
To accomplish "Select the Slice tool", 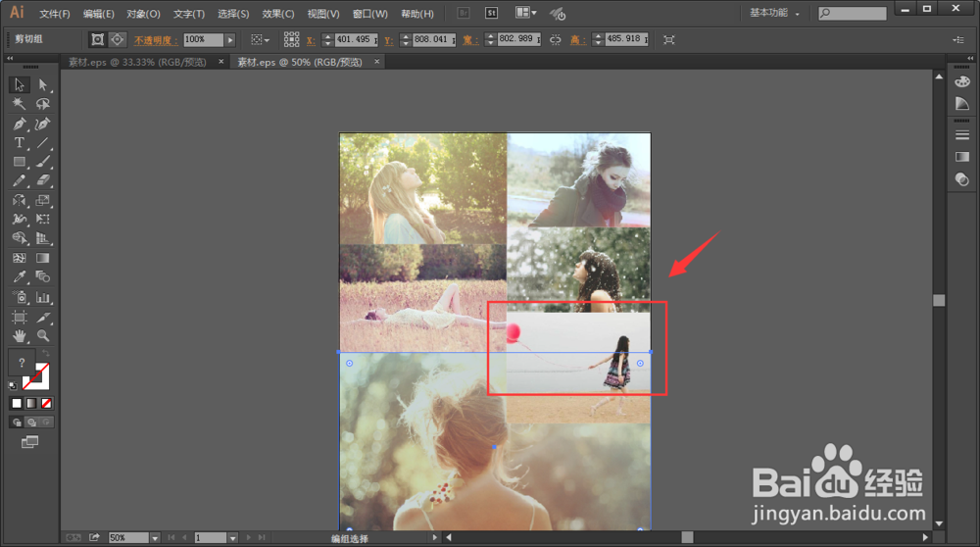I will [x=42, y=317].
